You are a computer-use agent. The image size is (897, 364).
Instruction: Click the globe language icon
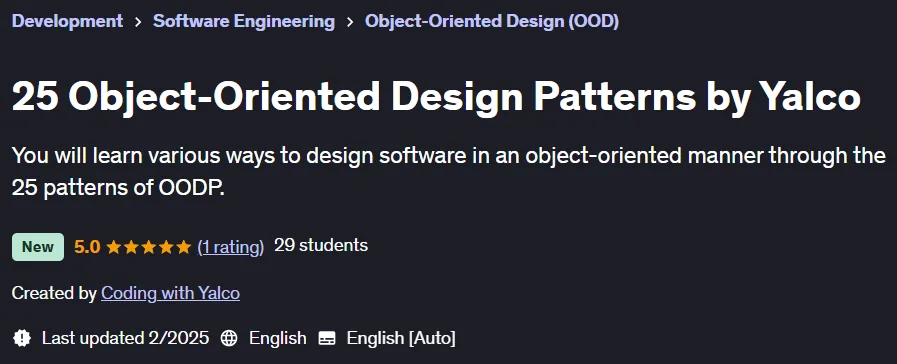coord(229,338)
